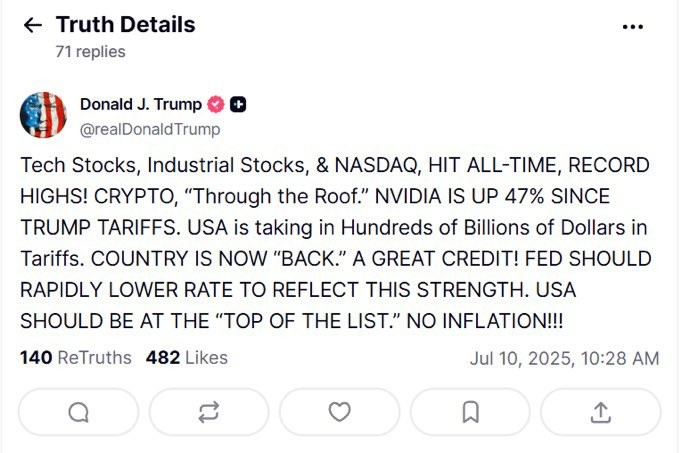The image size is (682, 453).
Task: Click the Truth Details header title
Action: click(126, 24)
